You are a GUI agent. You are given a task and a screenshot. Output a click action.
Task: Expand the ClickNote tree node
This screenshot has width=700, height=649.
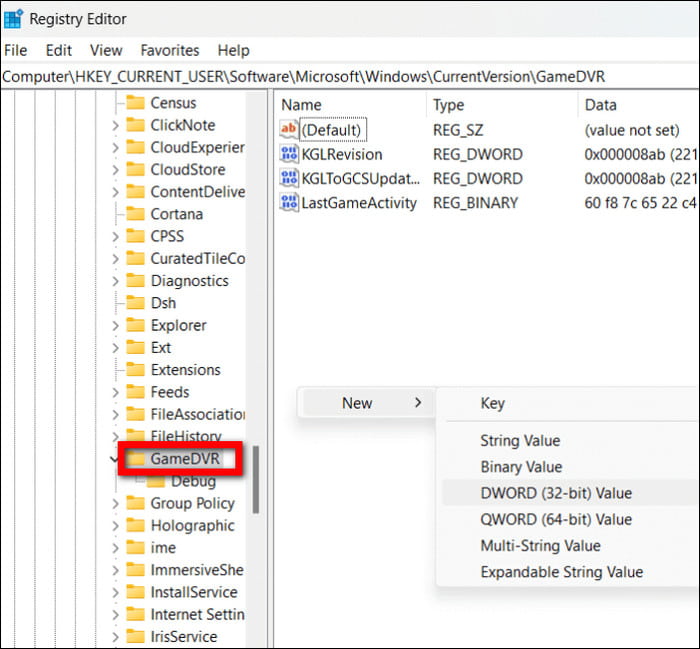tap(115, 125)
